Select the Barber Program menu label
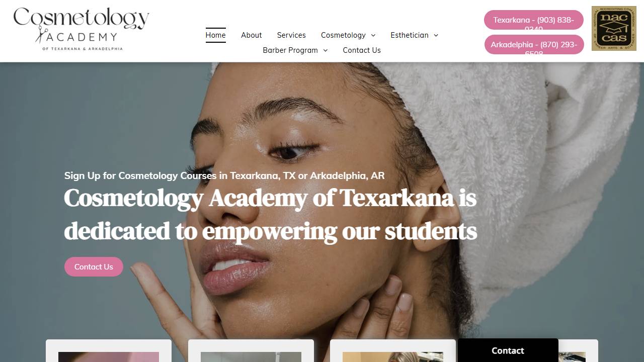The height and width of the screenshot is (362, 644). [x=290, y=50]
